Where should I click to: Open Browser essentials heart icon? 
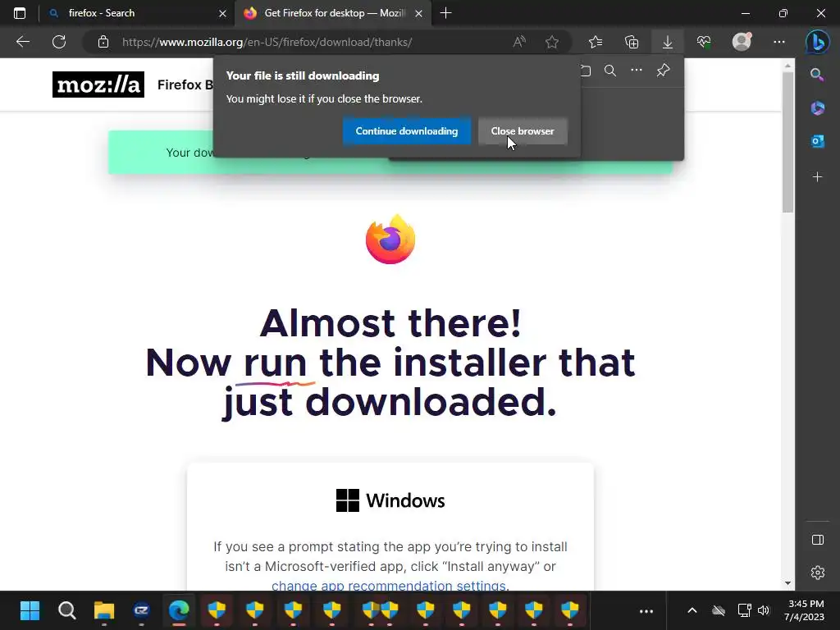coord(704,42)
